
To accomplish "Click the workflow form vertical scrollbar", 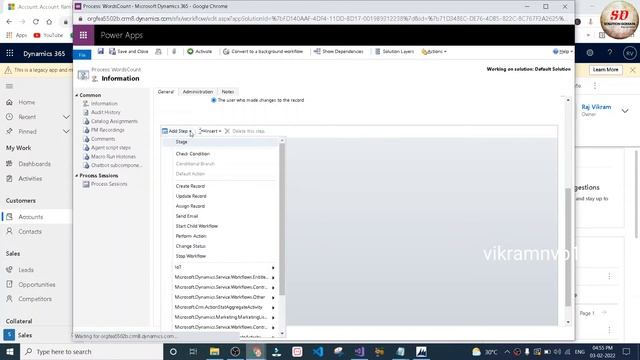I will (568, 247).
